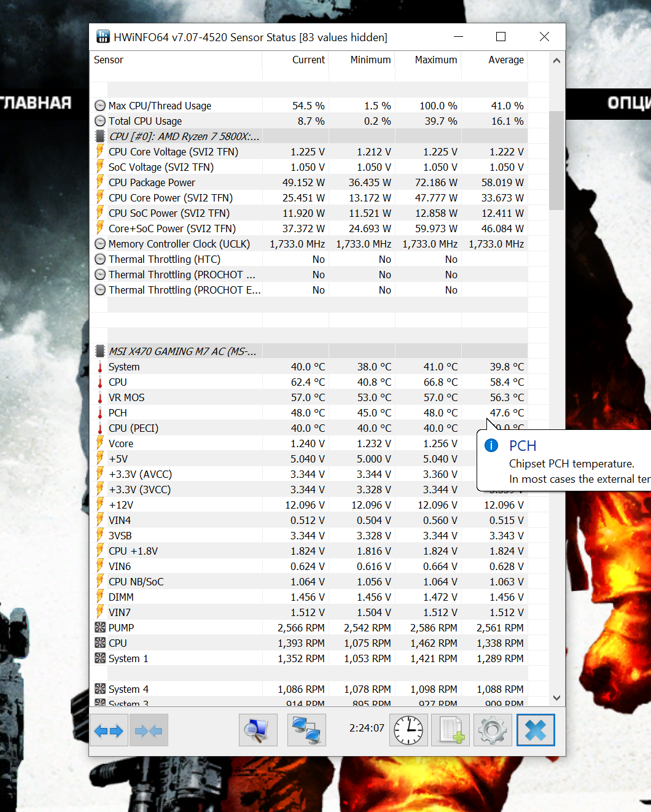Select the SoC Voltage (SVI2 TFN) row
651x812 pixels.
click(x=308, y=167)
